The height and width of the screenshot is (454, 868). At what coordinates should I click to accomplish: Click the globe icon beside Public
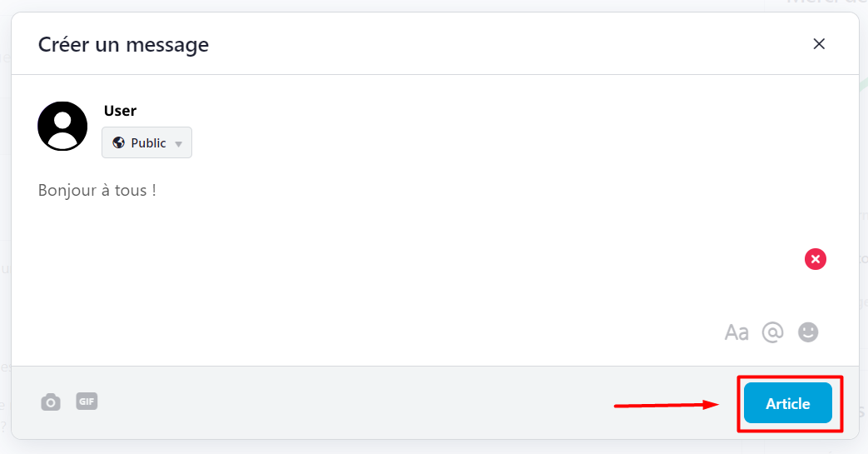tap(118, 142)
